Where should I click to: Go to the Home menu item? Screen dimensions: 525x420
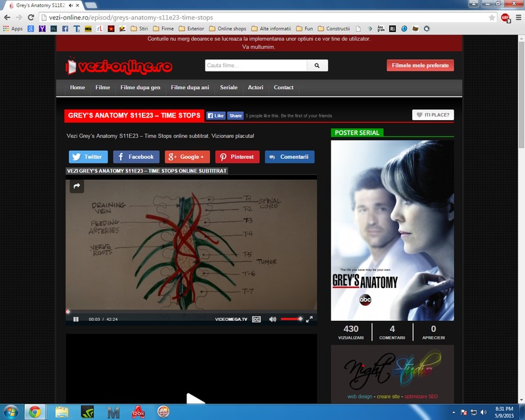[77, 87]
